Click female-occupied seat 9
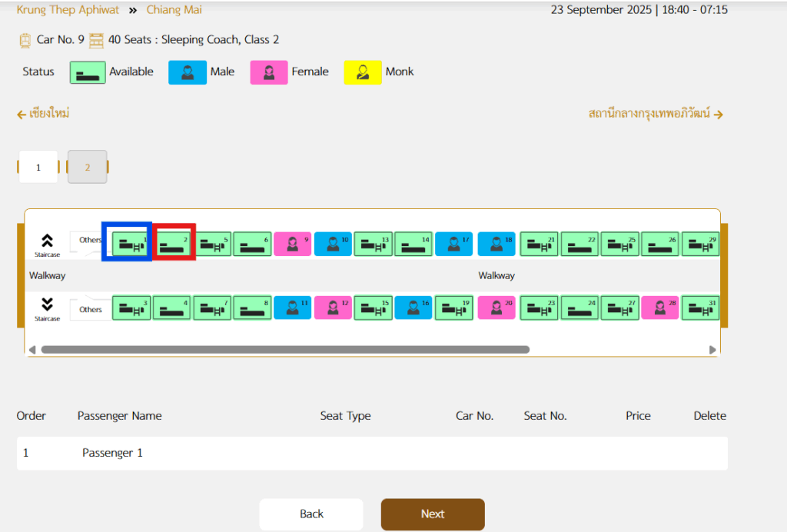787x532 pixels. point(292,244)
